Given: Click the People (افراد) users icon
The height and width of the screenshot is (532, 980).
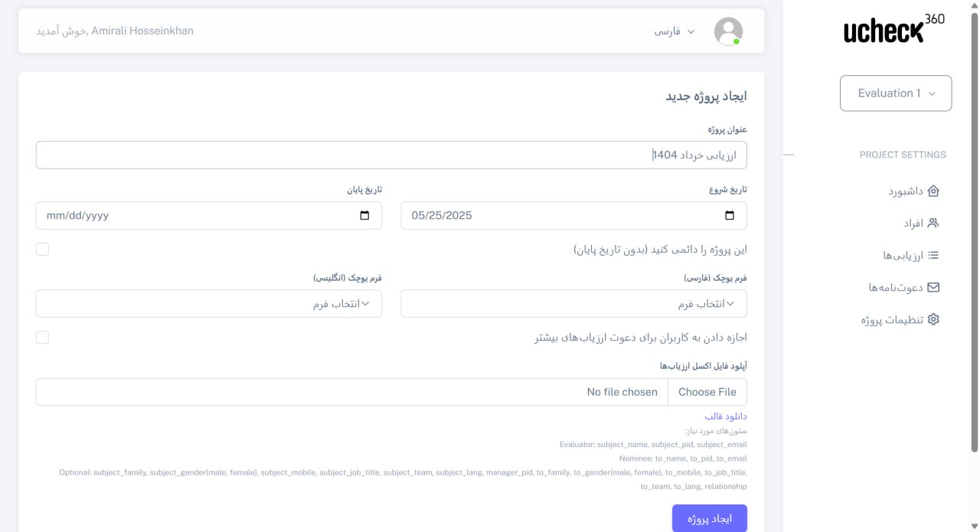Looking at the screenshot, I should 933,224.
